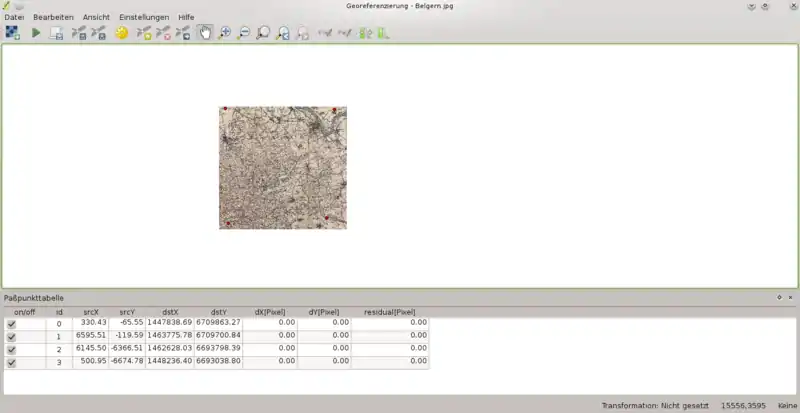Sort table by residual[Pixel] column header
This screenshot has height=413, width=800.
[390, 312]
